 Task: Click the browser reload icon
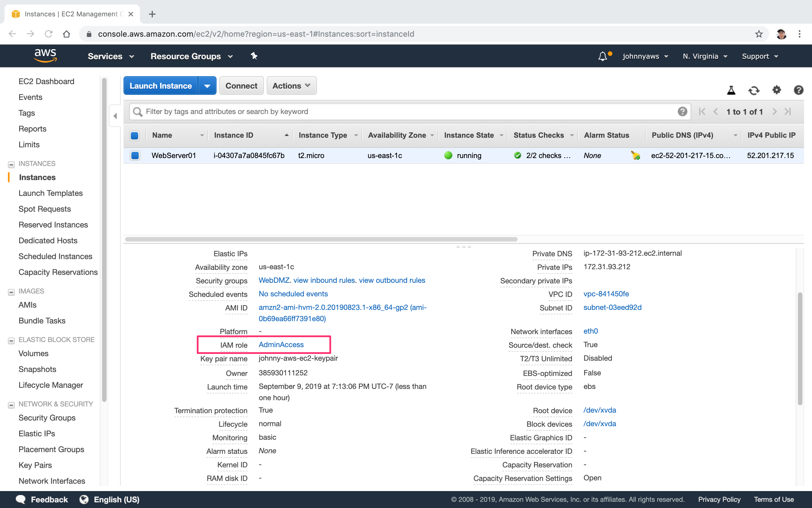point(49,34)
